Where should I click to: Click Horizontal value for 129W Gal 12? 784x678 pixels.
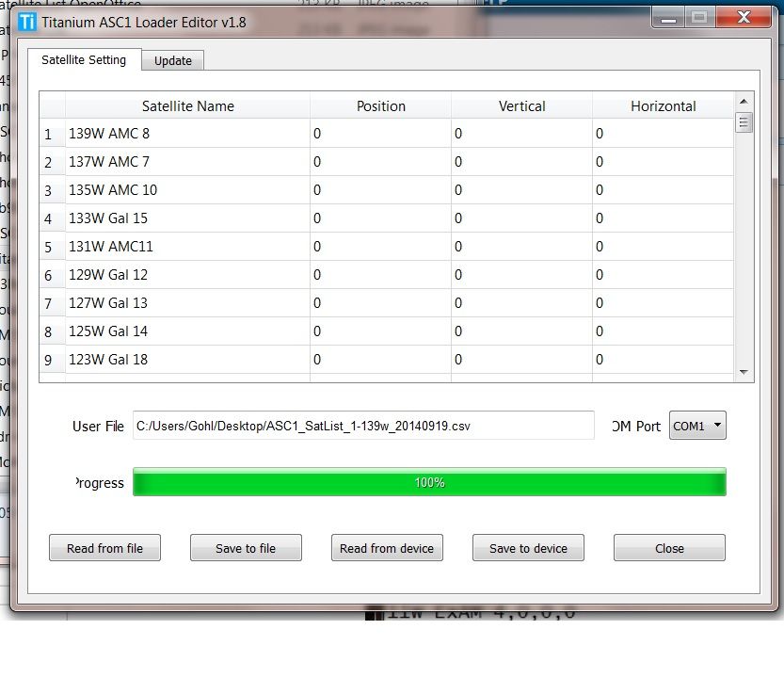coord(663,275)
